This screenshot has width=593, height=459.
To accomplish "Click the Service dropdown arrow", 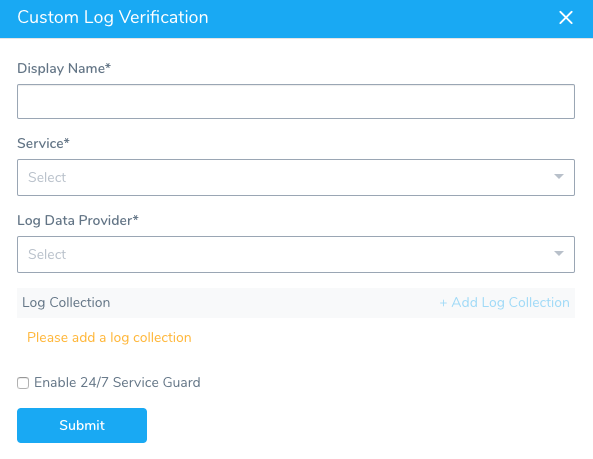I will tap(559, 177).
